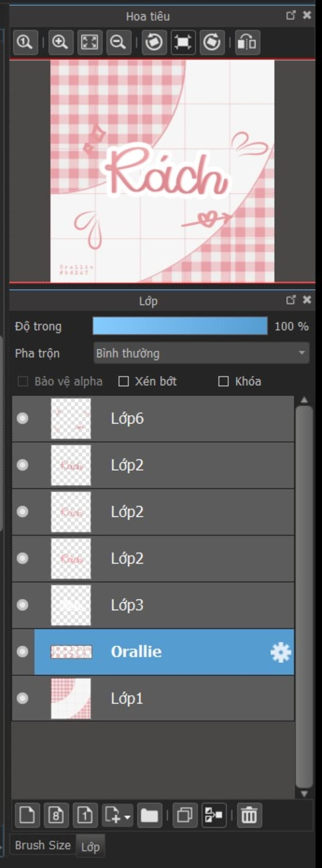This screenshot has height=868, width=322.
Task: Switch to the Brush Size tab
Action: point(43,845)
